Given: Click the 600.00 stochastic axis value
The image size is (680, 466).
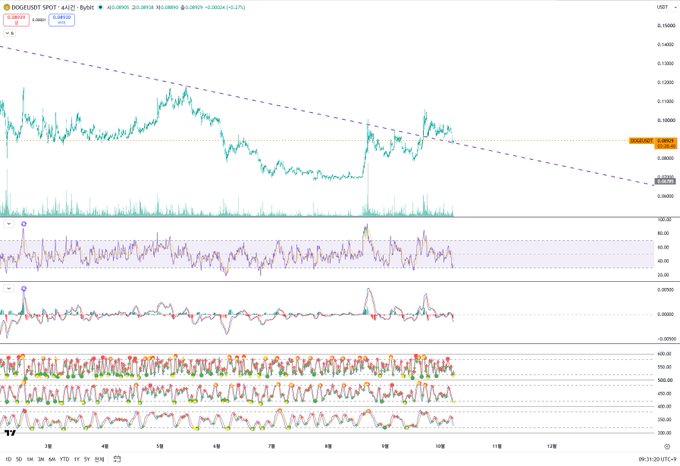Looking at the screenshot, I should coord(664,354).
